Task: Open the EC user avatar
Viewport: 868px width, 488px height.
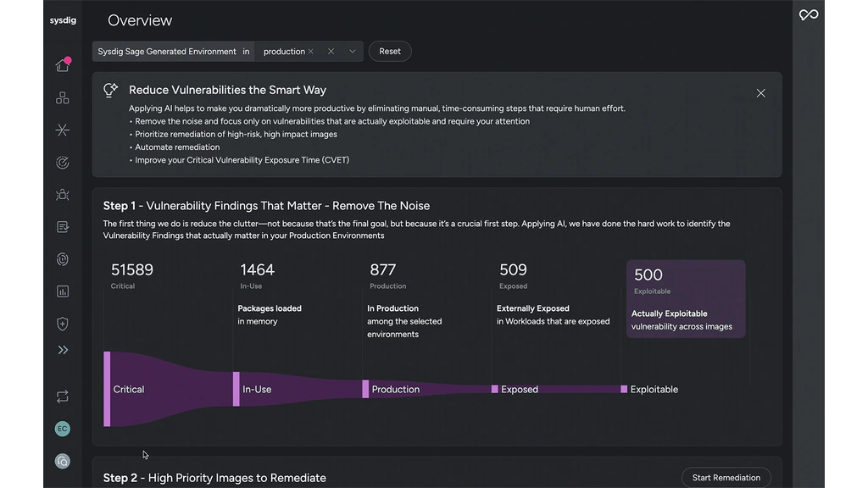Action: point(63,429)
